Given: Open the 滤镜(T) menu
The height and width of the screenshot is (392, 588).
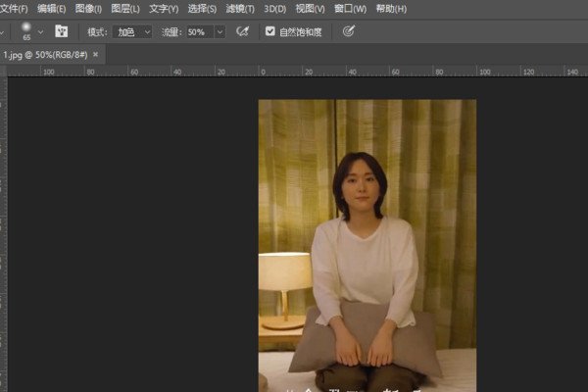Looking at the screenshot, I should click(x=240, y=9).
